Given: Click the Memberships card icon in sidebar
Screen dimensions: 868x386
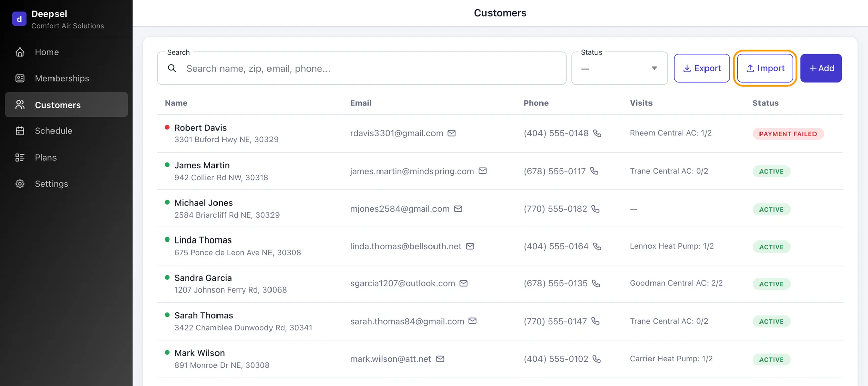Looking at the screenshot, I should (x=20, y=78).
